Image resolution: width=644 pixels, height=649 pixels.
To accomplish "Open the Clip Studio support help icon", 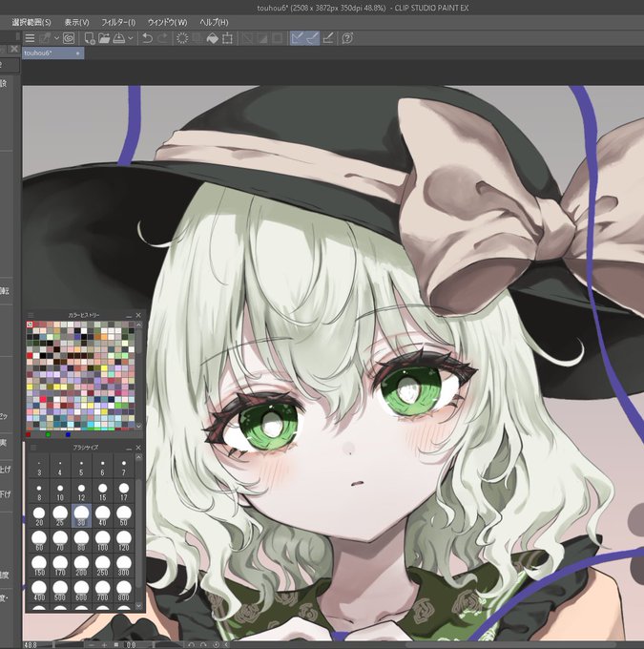I will [x=347, y=38].
